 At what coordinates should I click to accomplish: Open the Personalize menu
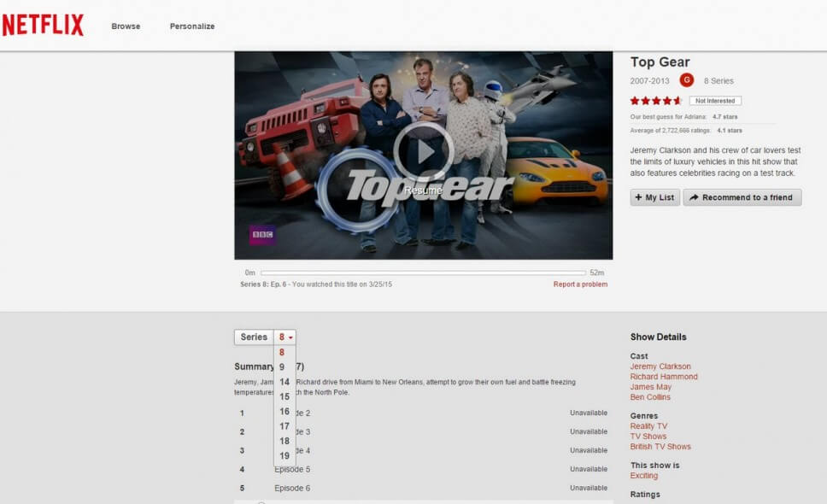click(x=192, y=26)
